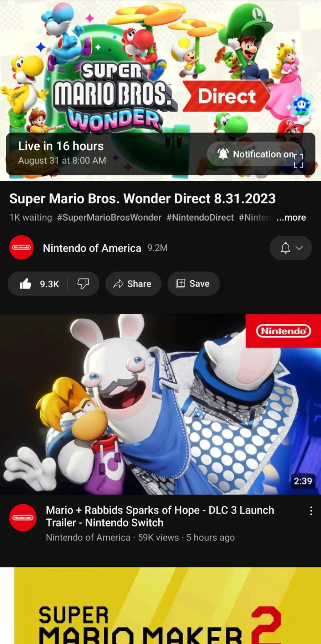The image size is (321, 644).
Task: Open the Super Mario Maker 2 video thumbnail
Action: pyautogui.click(x=160, y=605)
